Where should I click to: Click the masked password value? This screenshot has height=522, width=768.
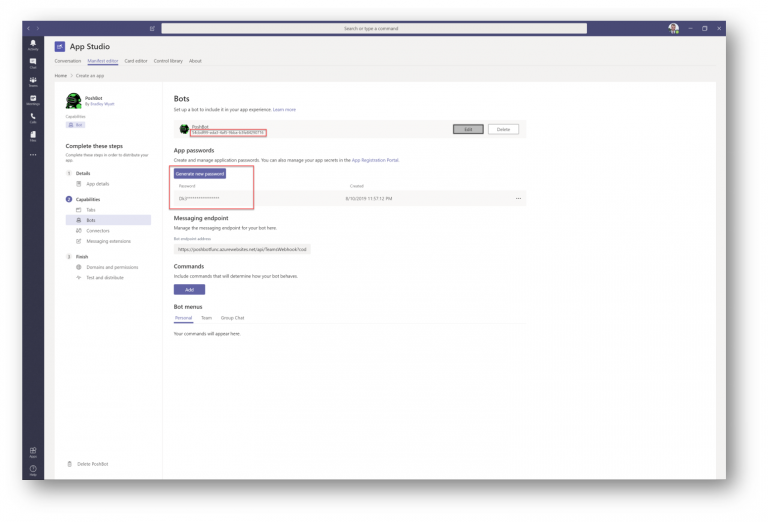coord(199,198)
